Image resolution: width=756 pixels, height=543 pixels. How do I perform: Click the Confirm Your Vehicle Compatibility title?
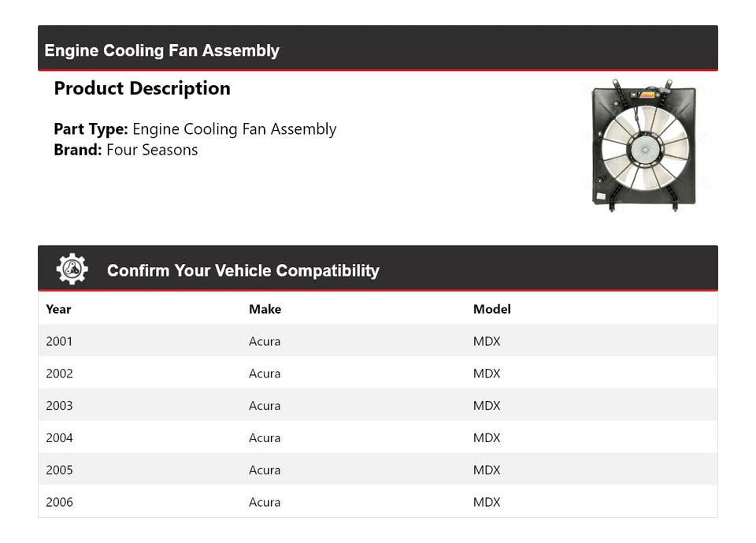(x=243, y=270)
